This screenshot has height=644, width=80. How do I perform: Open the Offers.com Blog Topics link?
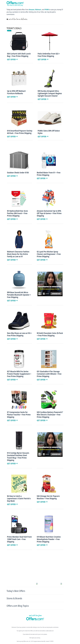[18, 606]
